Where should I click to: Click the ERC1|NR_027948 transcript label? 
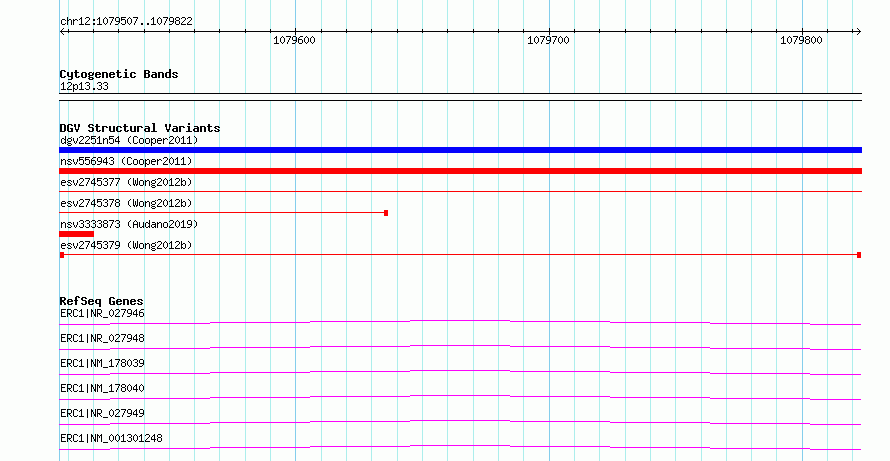102,338
